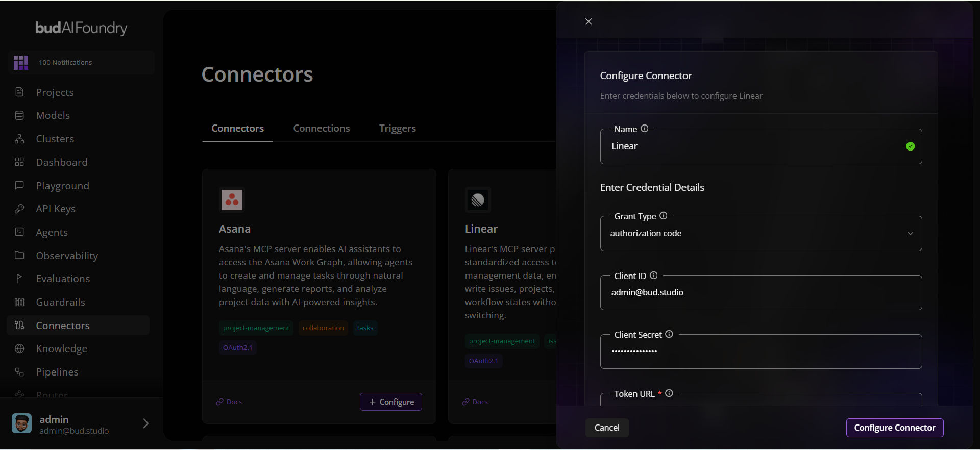Open Evaluations in the sidebar
This screenshot has width=980, height=450.
78,279
